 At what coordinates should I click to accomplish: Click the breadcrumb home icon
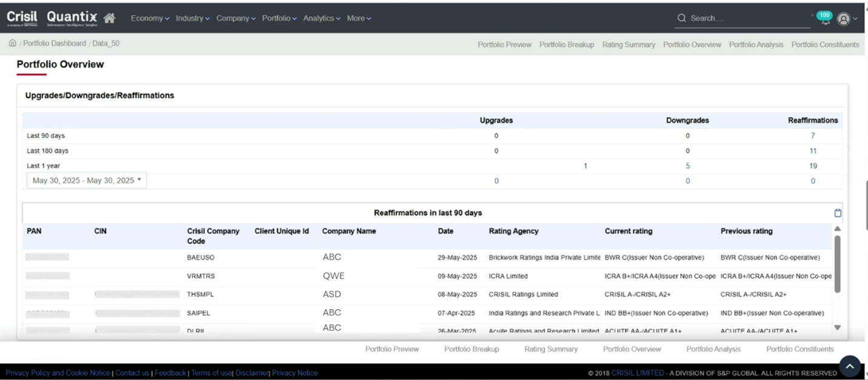click(x=12, y=44)
